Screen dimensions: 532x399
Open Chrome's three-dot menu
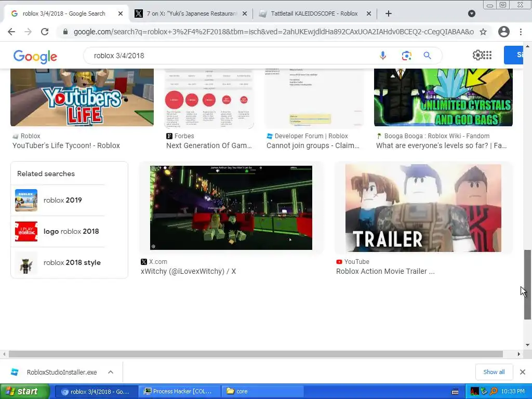pos(521,32)
